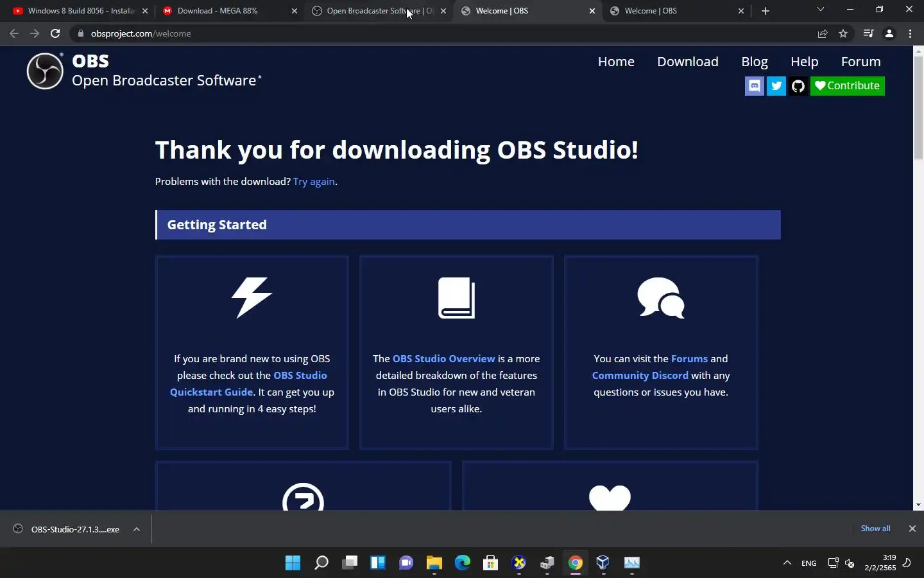Go to Home in site navigation
The image size is (924, 578).
tap(616, 62)
